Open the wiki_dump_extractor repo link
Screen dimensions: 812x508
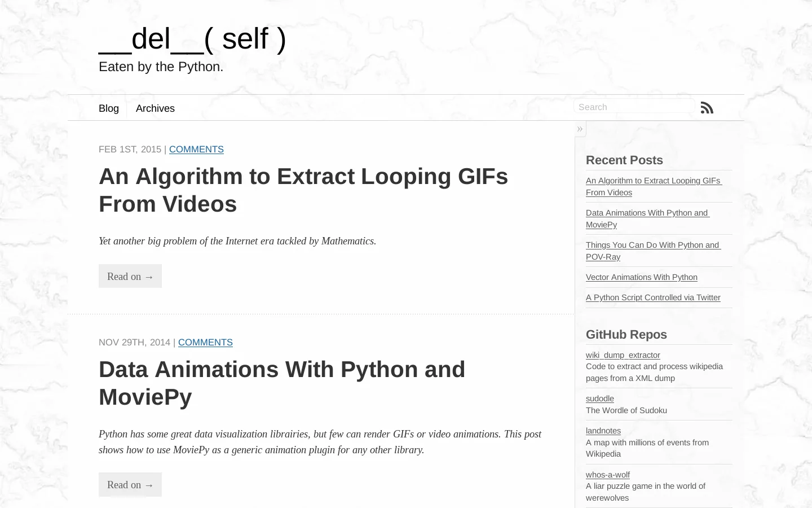tap(623, 355)
